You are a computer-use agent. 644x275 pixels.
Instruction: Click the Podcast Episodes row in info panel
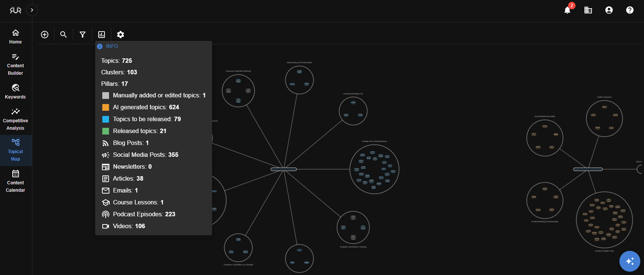click(144, 214)
